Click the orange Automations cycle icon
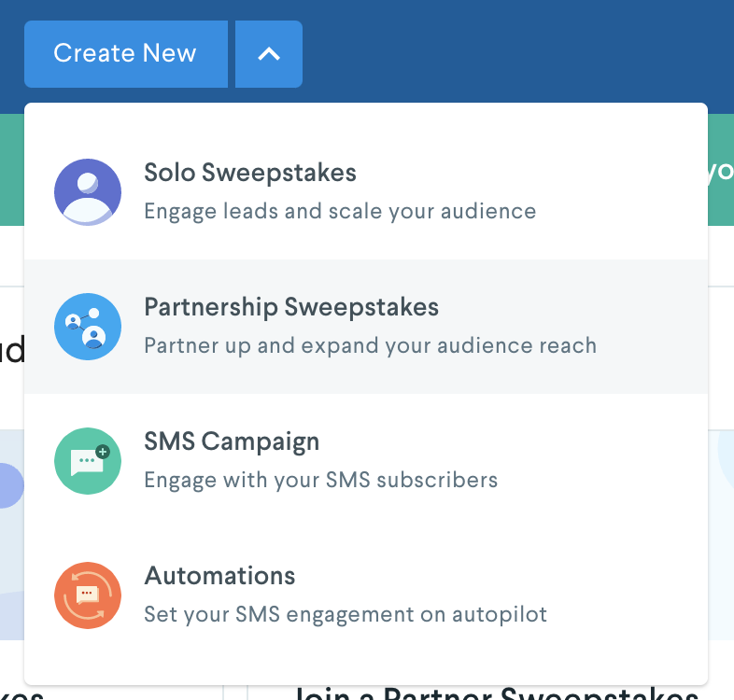734x700 pixels. 88,595
